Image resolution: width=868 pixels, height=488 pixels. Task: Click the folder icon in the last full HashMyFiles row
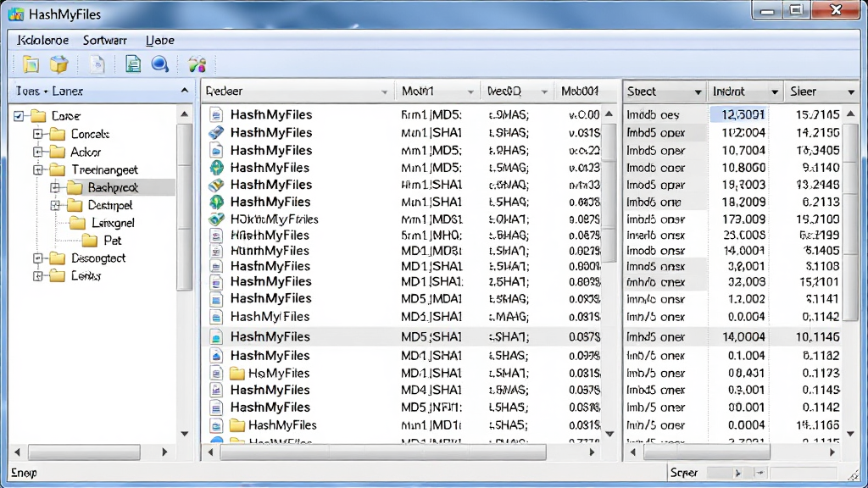[x=237, y=425]
